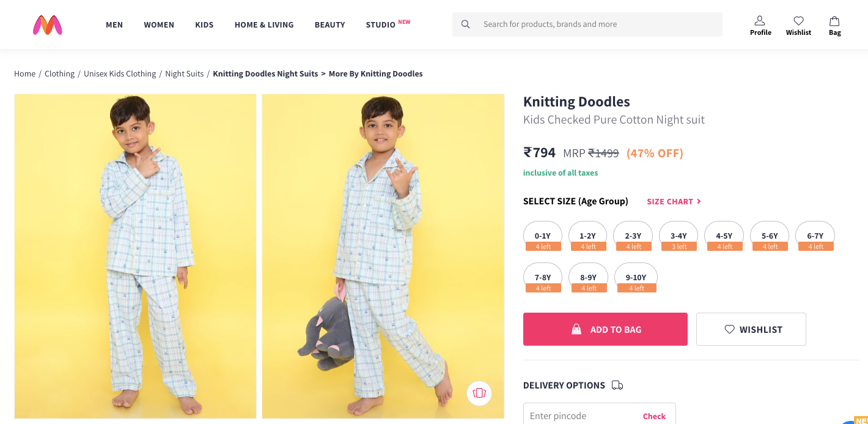This screenshot has width=868, height=424.
Task: Open the MEN menu
Action: coord(114,25)
